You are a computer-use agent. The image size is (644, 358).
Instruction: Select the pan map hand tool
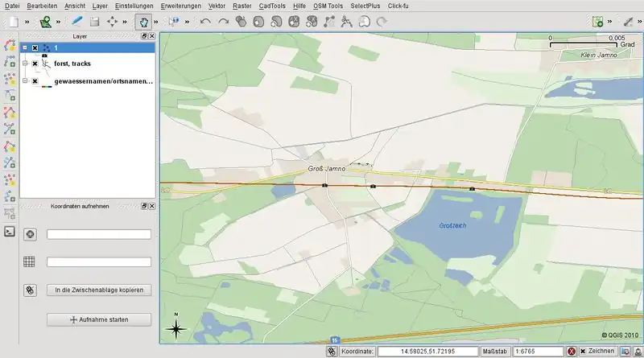click(x=143, y=22)
